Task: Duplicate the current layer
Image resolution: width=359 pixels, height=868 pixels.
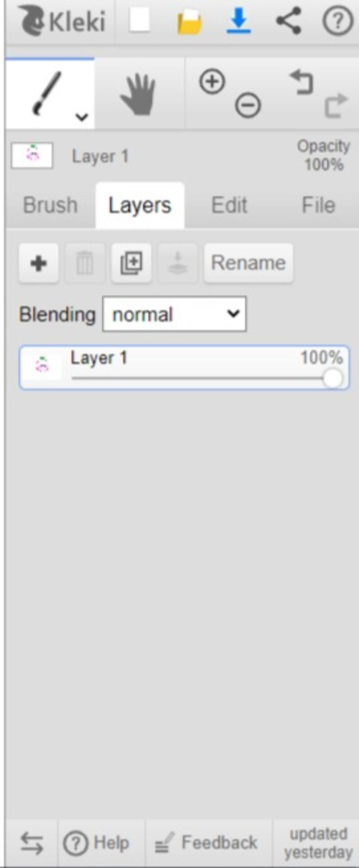Action: (x=131, y=263)
